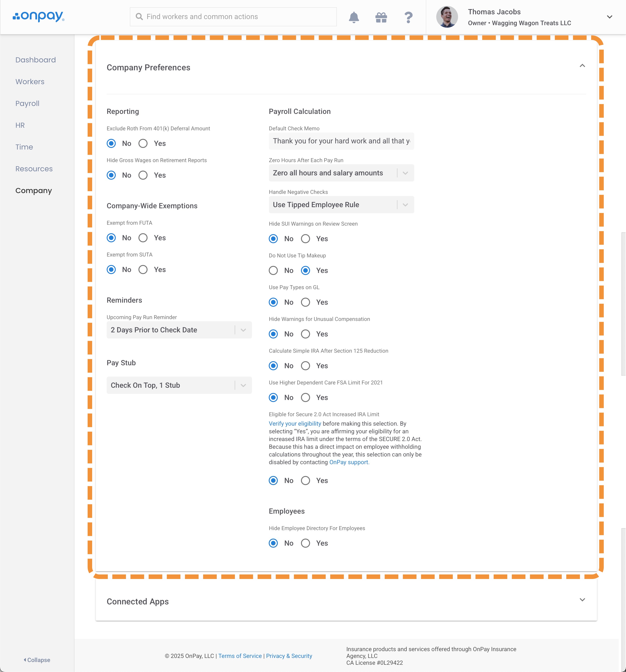Click the Verify your eligibility link
Image resolution: width=626 pixels, height=672 pixels.
295,424
